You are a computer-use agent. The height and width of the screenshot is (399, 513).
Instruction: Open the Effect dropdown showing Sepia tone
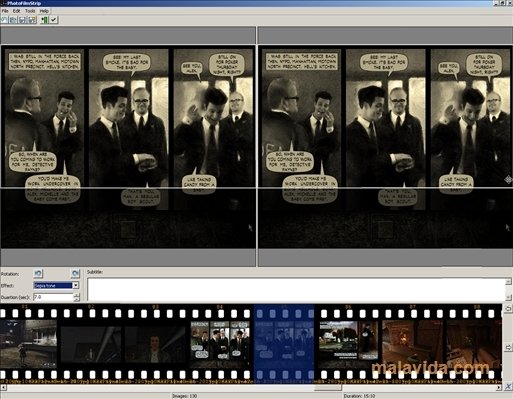(x=56, y=286)
